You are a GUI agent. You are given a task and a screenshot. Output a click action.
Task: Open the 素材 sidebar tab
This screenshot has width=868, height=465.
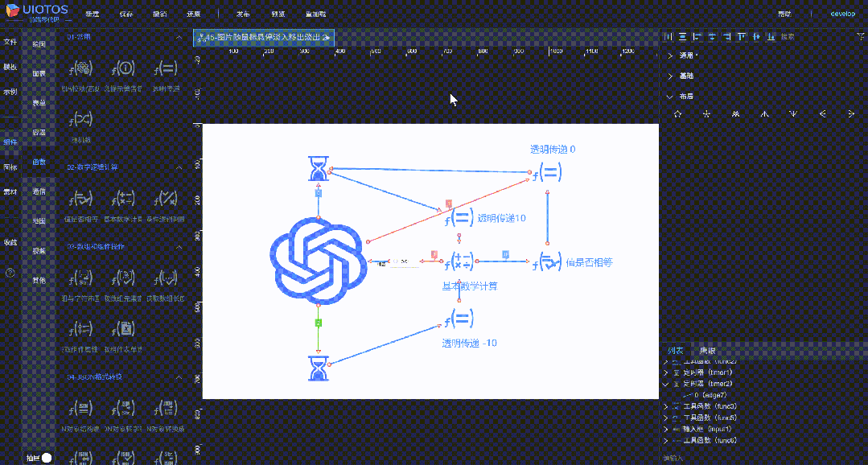[x=10, y=191]
